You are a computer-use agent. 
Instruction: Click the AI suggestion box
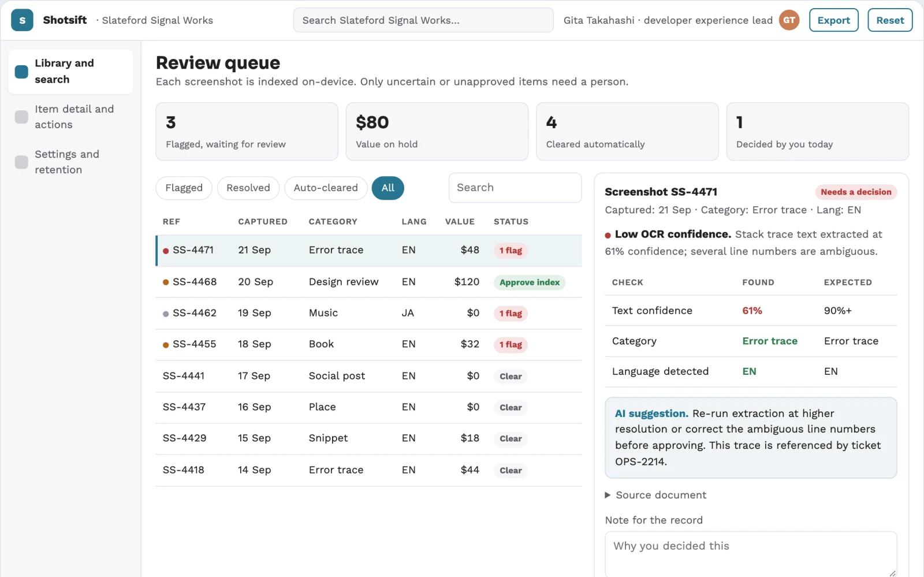[751, 438]
